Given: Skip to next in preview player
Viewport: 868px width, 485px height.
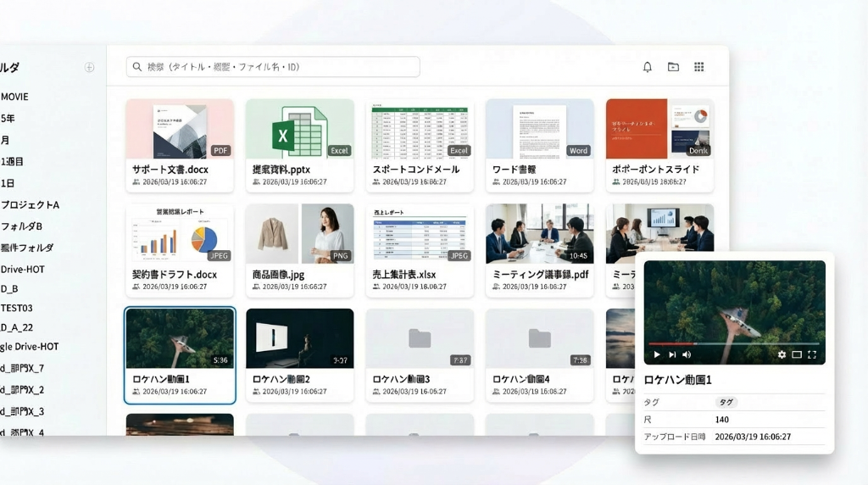Looking at the screenshot, I should tap(672, 354).
